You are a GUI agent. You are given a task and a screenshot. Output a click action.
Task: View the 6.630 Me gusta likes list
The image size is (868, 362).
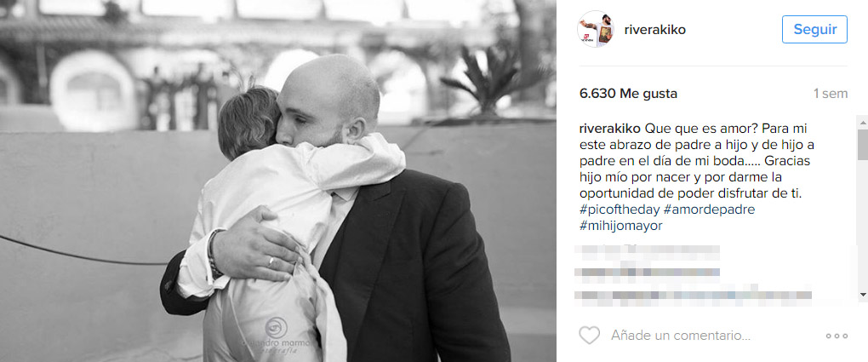point(628,94)
